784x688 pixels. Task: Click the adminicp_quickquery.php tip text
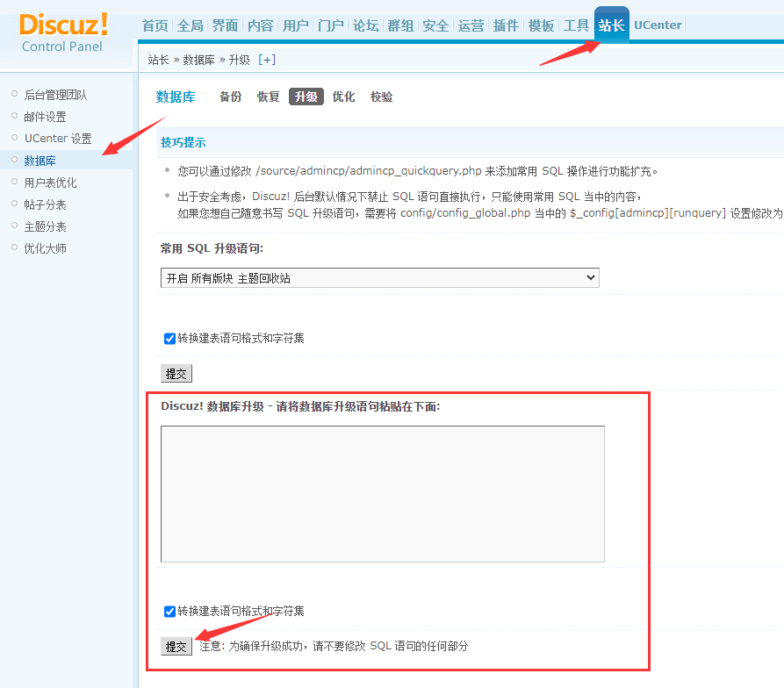(418, 171)
